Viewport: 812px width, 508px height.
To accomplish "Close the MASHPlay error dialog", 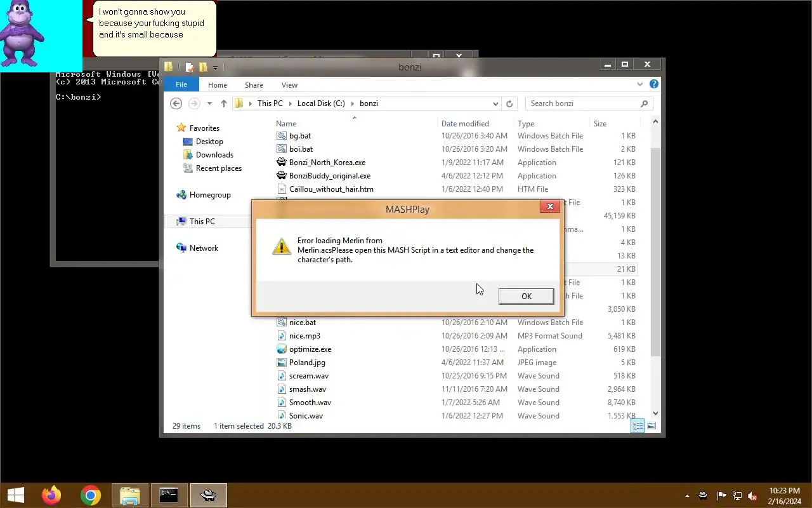I will tap(550, 206).
